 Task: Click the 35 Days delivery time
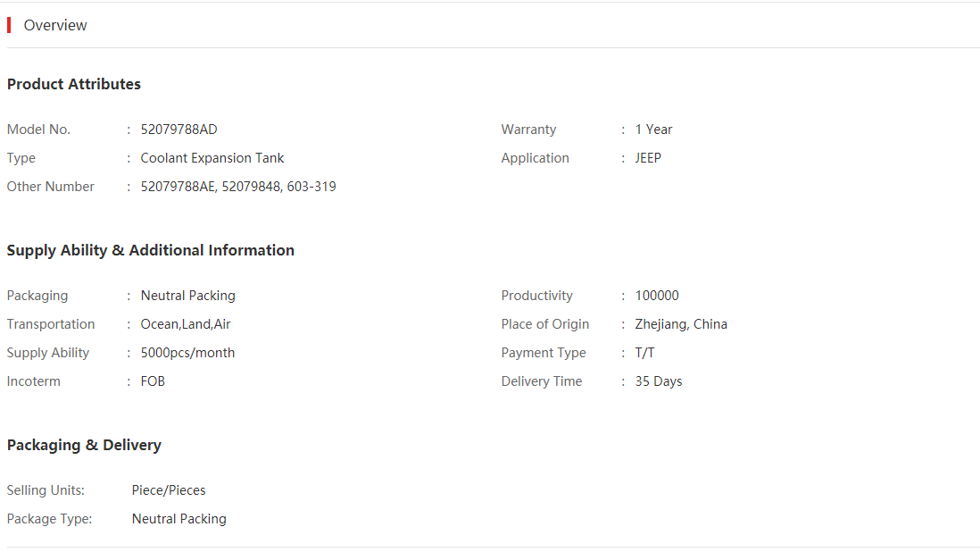(x=658, y=381)
